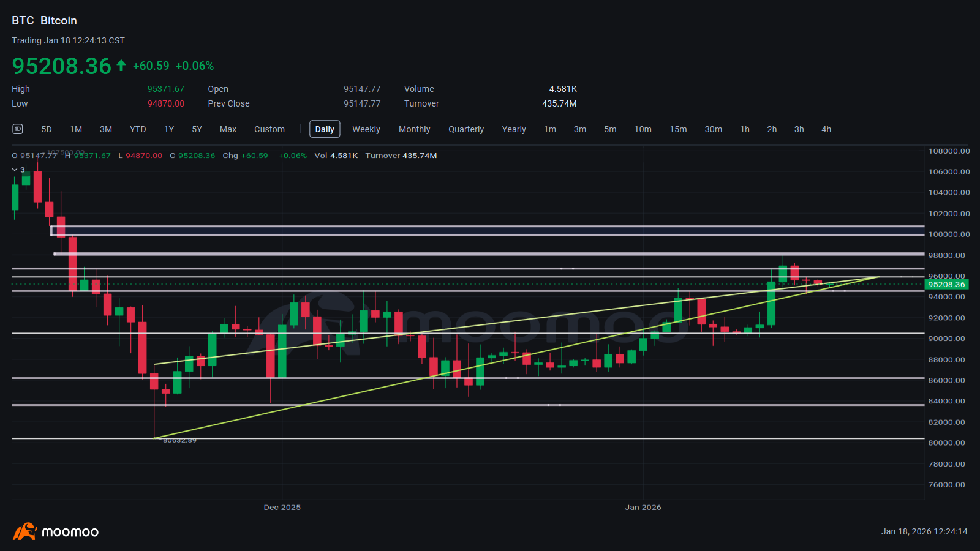Select the Daily interval

[x=325, y=129]
